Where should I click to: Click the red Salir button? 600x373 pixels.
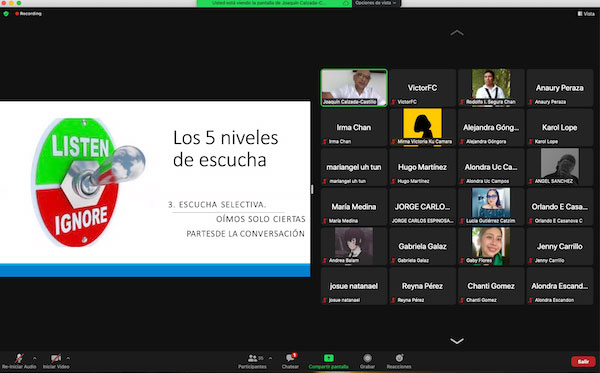click(x=583, y=361)
